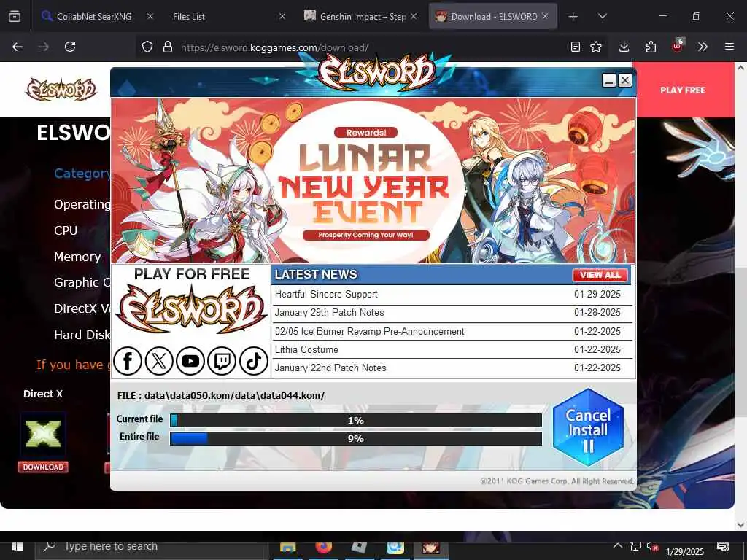Click the Entire file progress bar
This screenshot has width=747, height=560.
(356, 438)
